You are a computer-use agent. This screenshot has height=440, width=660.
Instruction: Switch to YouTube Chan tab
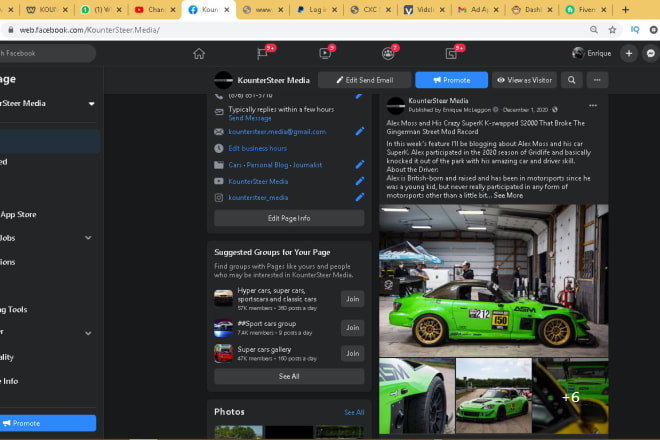tap(155, 9)
